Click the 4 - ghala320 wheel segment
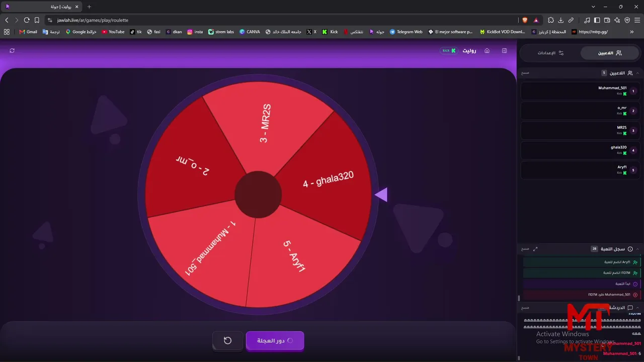The width and height of the screenshot is (644, 362). point(328,179)
